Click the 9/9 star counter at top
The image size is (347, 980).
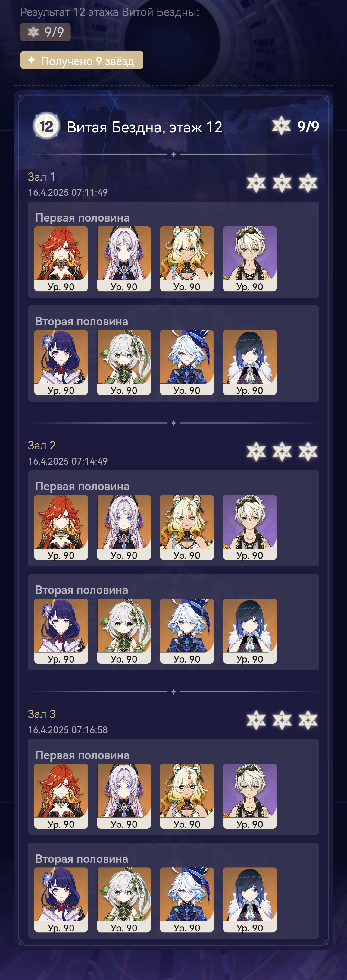(x=45, y=32)
